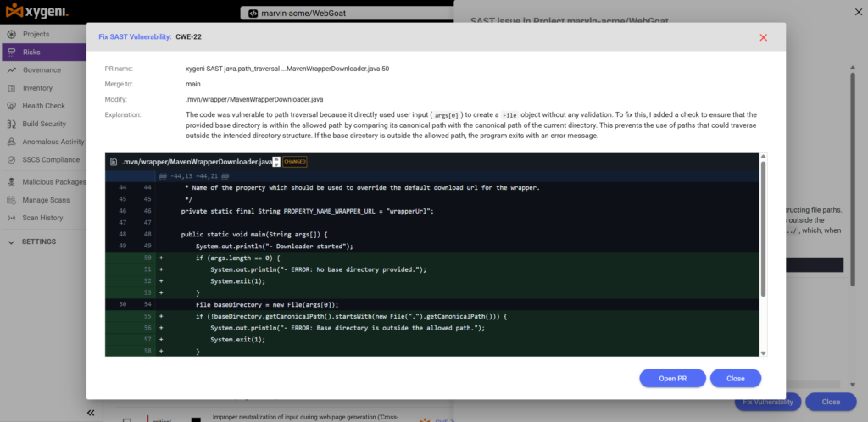Image resolution: width=868 pixels, height=422 pixels.
Task: Click the file icon before MavenWrapperDownloader.java
Action: click(x=114, y=162)
